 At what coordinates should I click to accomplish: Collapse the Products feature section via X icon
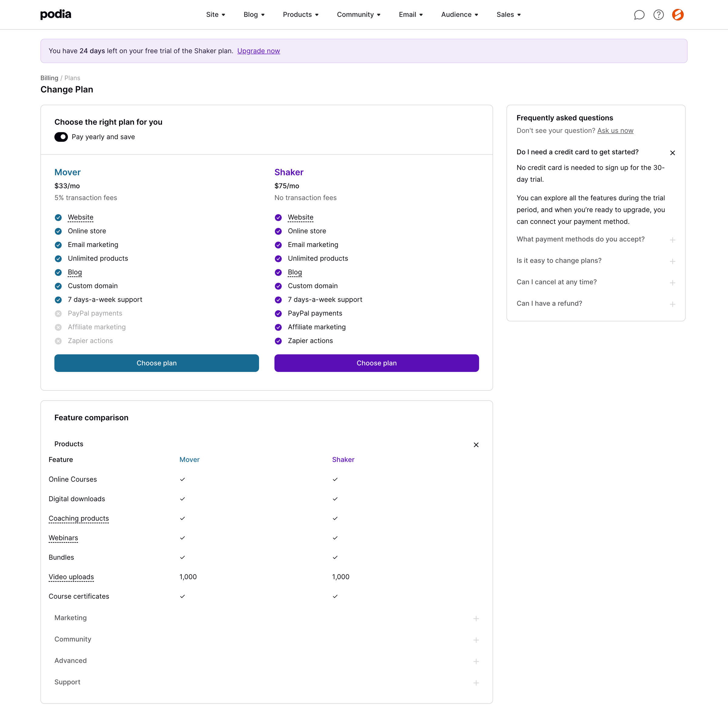click(x=476, y=445)
